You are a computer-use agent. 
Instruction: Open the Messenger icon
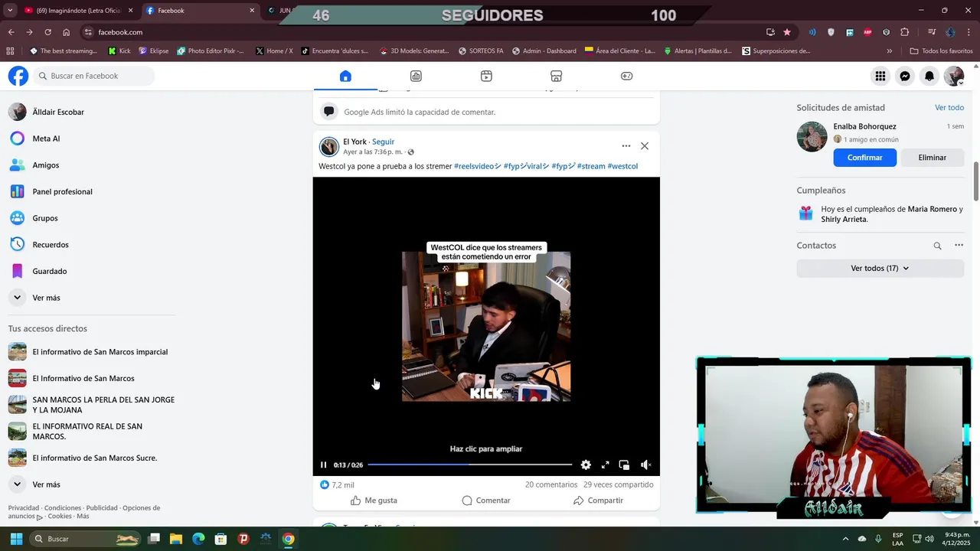(905, 76)
